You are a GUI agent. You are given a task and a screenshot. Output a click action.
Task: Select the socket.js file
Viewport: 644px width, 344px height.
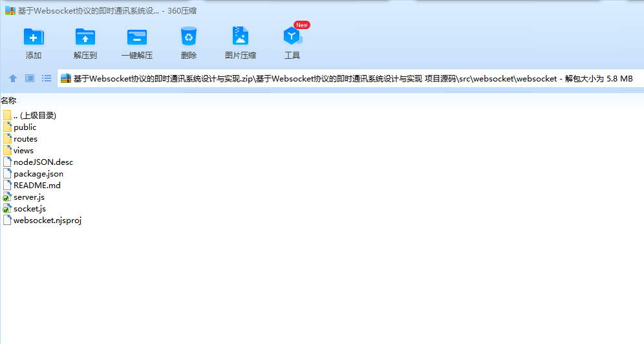[x=24, y=209]
